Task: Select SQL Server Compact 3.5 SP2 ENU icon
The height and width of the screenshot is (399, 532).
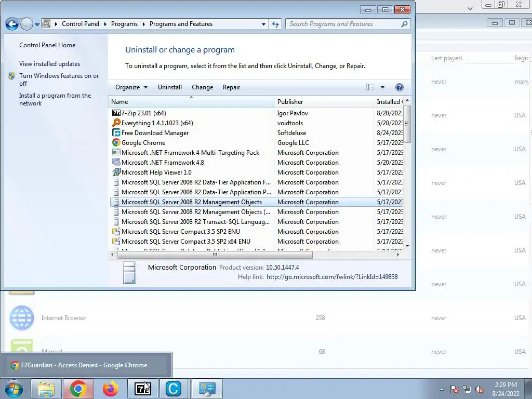Action: click(116, 231)
